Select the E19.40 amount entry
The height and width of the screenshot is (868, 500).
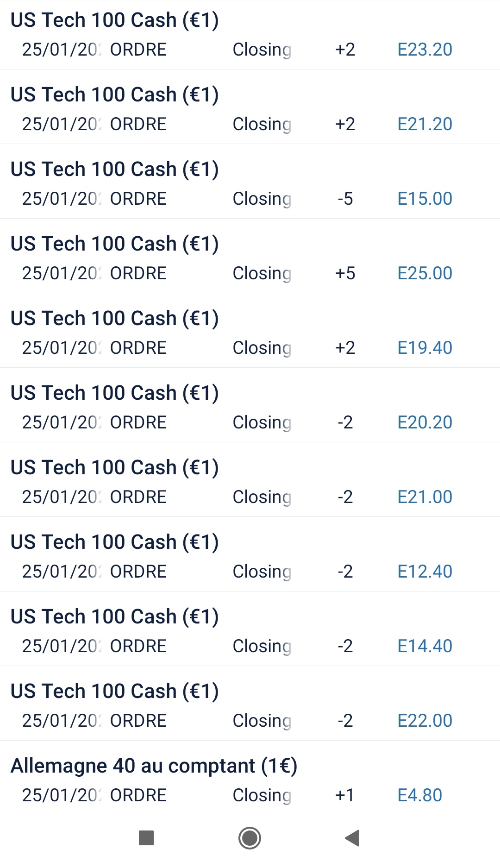[425, 348]
